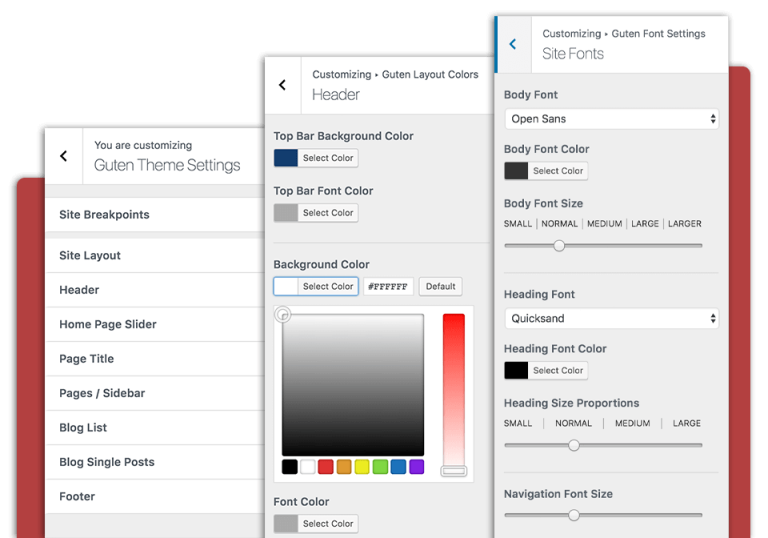Select Color for header Font Color
This screenshot has height=538, width=768.
pyautogui.click(x=328, y=524)
